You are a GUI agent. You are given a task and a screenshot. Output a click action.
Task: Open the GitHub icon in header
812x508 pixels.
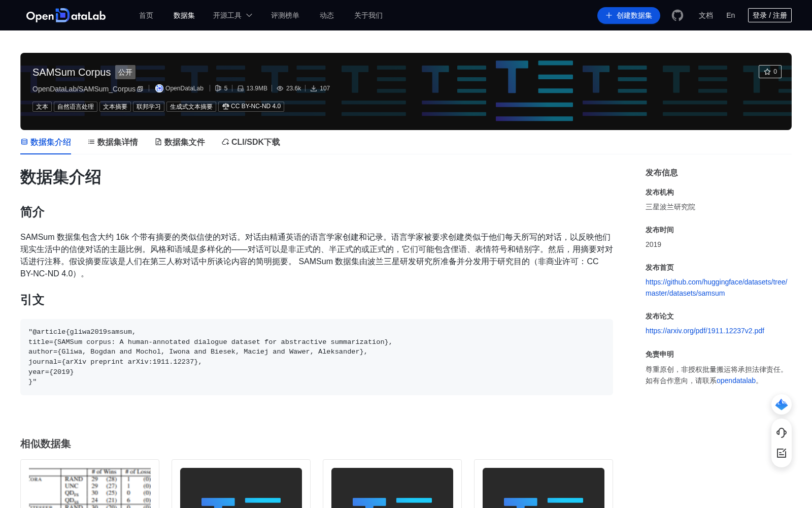tap(678, 15)
